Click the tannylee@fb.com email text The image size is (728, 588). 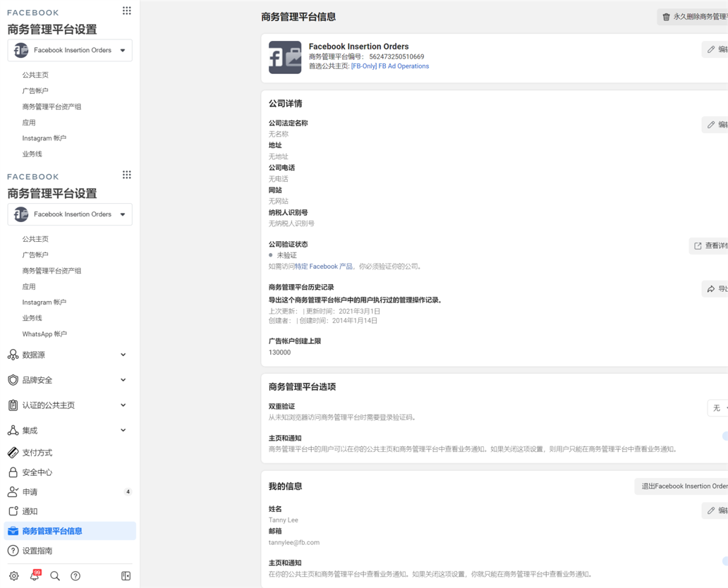(294, 542)
